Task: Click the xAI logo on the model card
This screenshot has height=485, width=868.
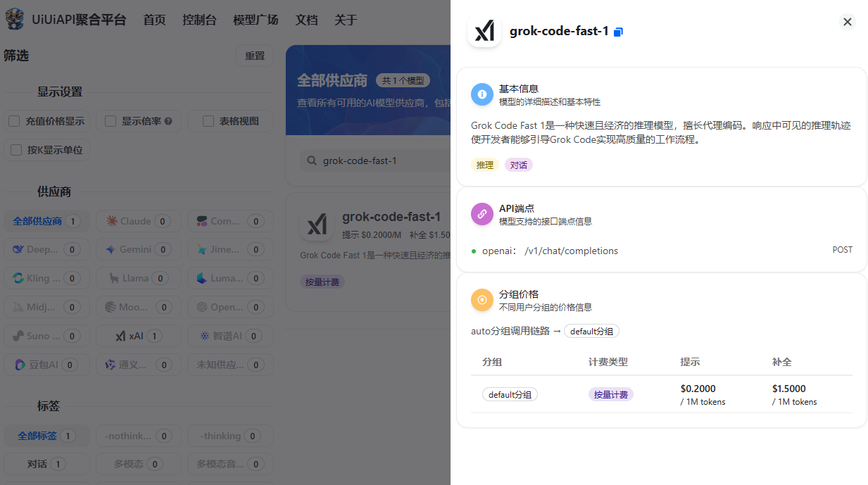Action: pyautogui.click(x=317, y=225)
